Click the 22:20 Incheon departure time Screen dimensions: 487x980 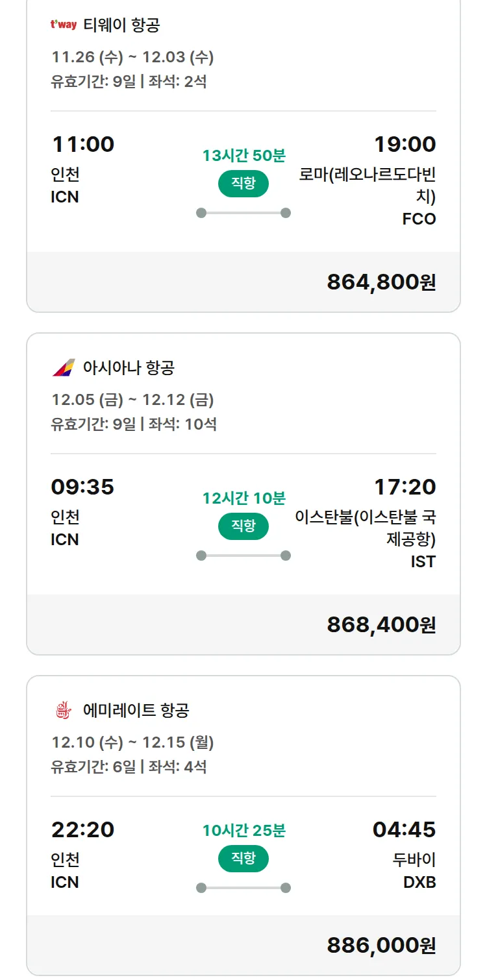[x=82, y=829]
